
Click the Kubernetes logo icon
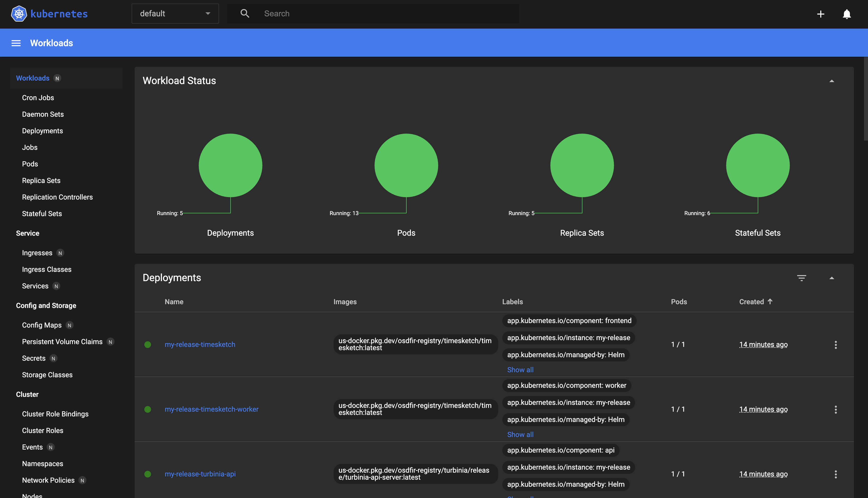click(19, 14)
